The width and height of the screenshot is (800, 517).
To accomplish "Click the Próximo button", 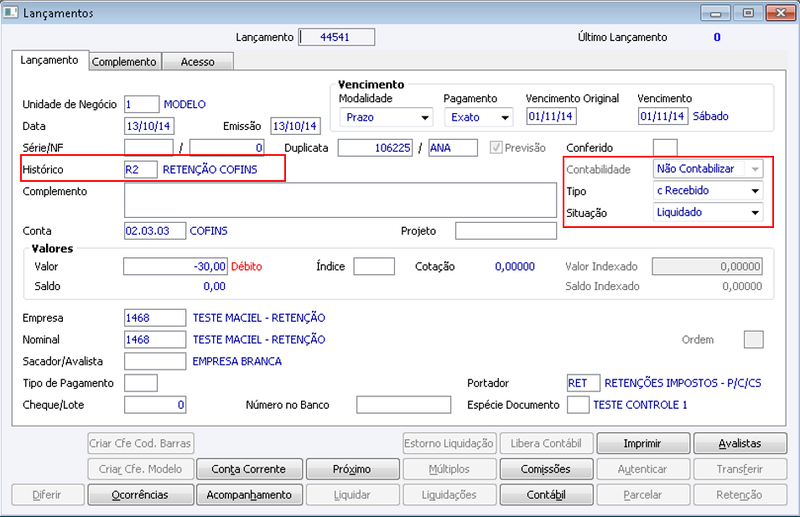I will pyautogui.click(x=352, y=469).
